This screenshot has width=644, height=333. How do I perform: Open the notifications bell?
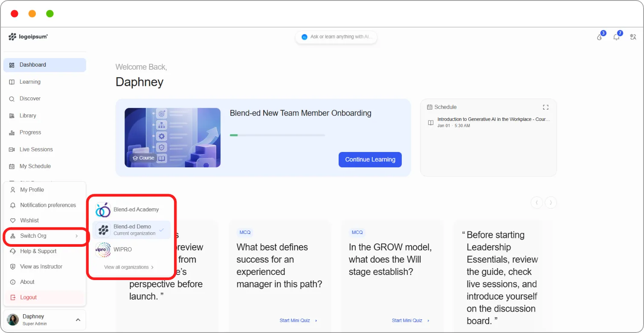616,37
